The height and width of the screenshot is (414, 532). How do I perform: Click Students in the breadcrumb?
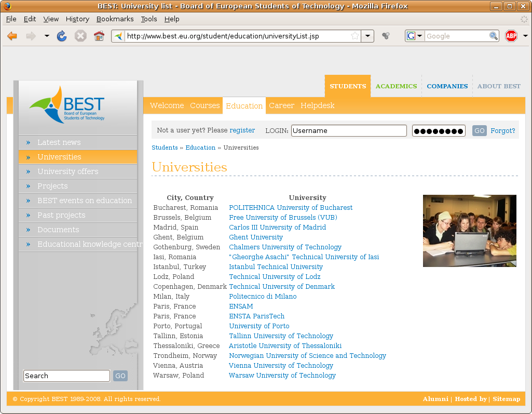[x=165, y=148]
